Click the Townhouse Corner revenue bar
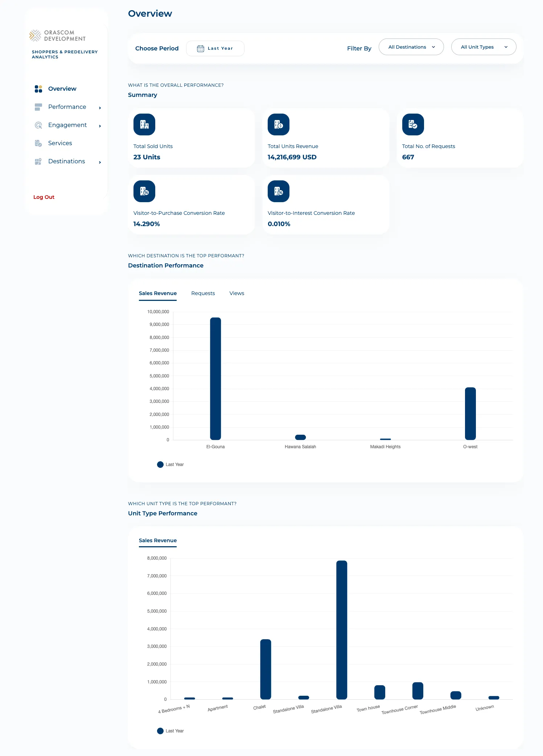 (418, 691)
